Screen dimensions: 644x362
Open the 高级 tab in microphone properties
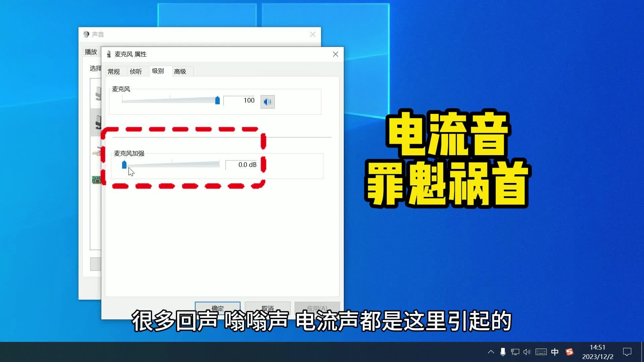[x=179, y=71]
